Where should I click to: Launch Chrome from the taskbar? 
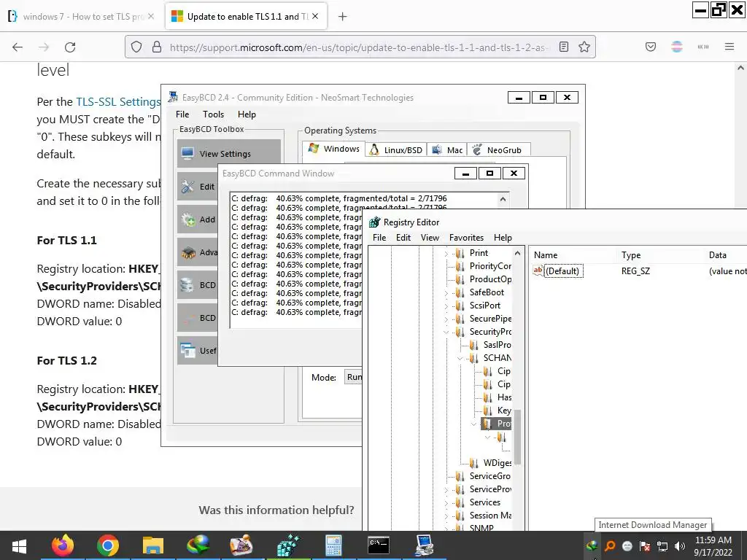tap(108, 545)
